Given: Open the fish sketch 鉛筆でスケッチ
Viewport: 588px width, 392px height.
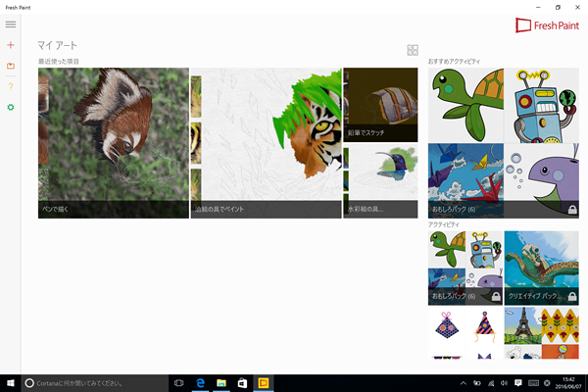Looking at the screenshot, I should point(380,104).
